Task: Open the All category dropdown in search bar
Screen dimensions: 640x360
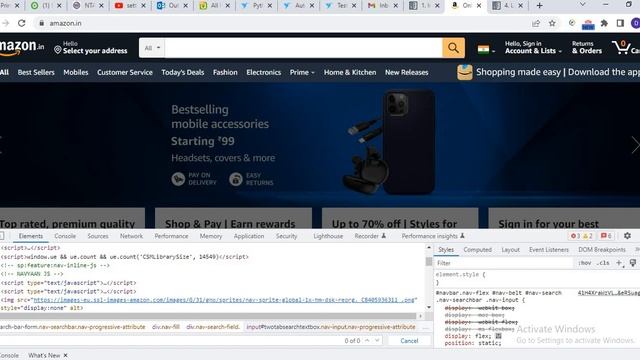Action: [x=152, y=48]
